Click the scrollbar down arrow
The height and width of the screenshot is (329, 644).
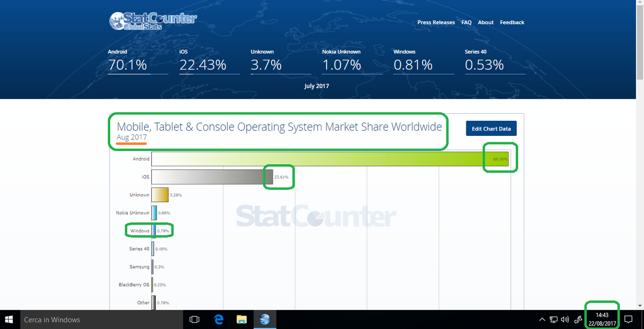[640, 305]
